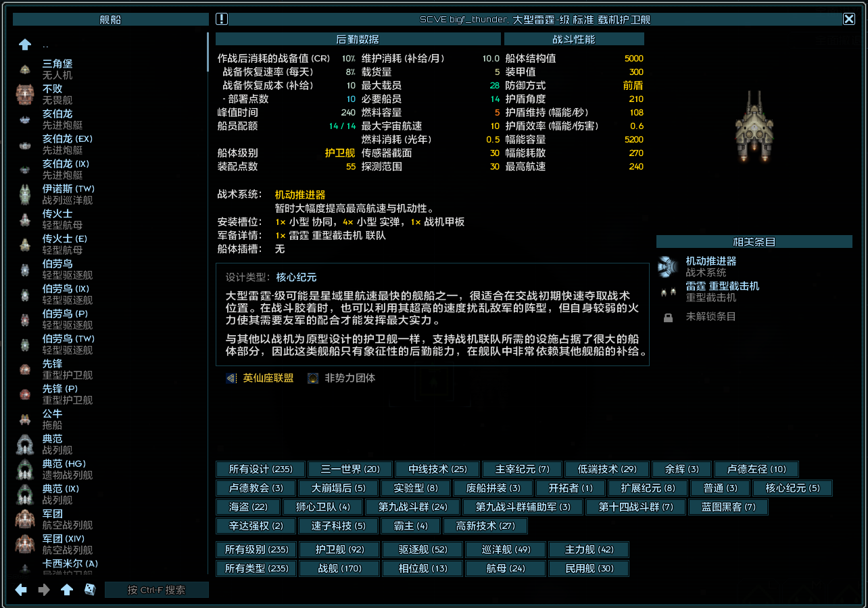
Task: Select 亥伯龙 (IX) in ship list
Action: 66,163
